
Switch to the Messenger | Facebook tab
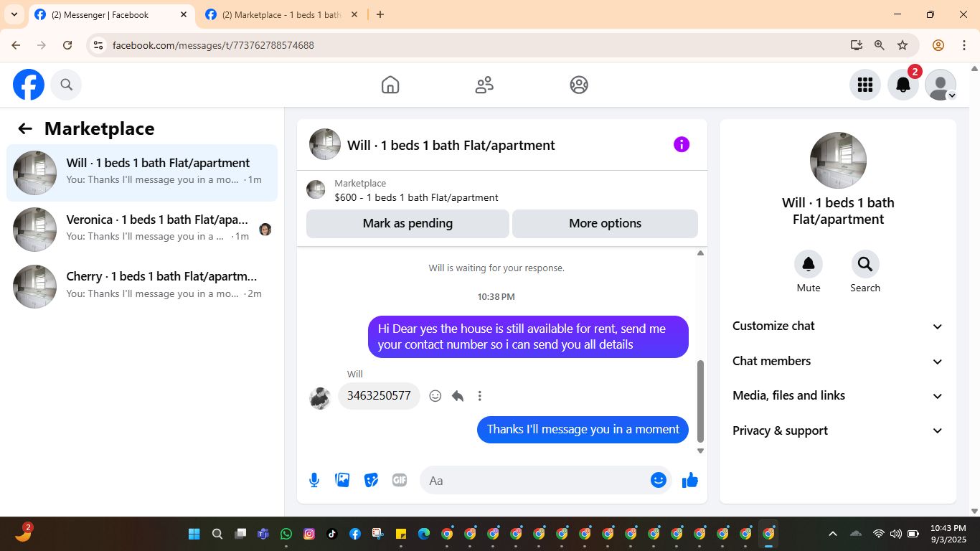pyautogui.click(x=111, y=14)
